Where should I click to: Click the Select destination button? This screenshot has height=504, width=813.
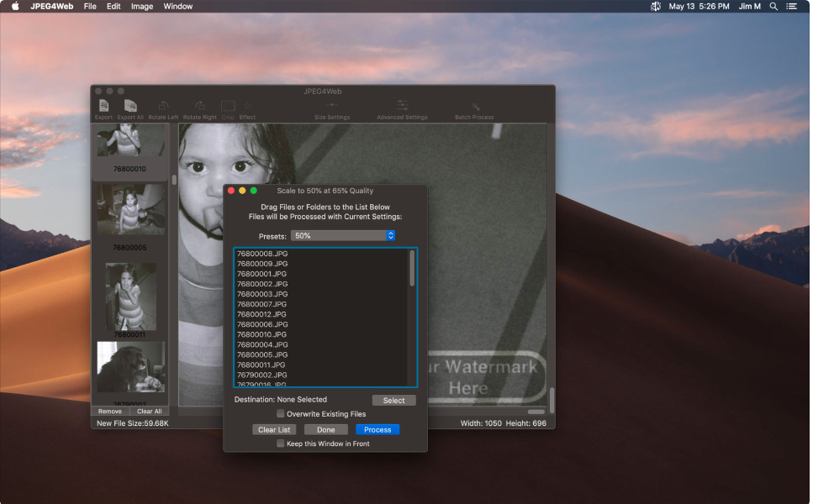coord(394,401)
